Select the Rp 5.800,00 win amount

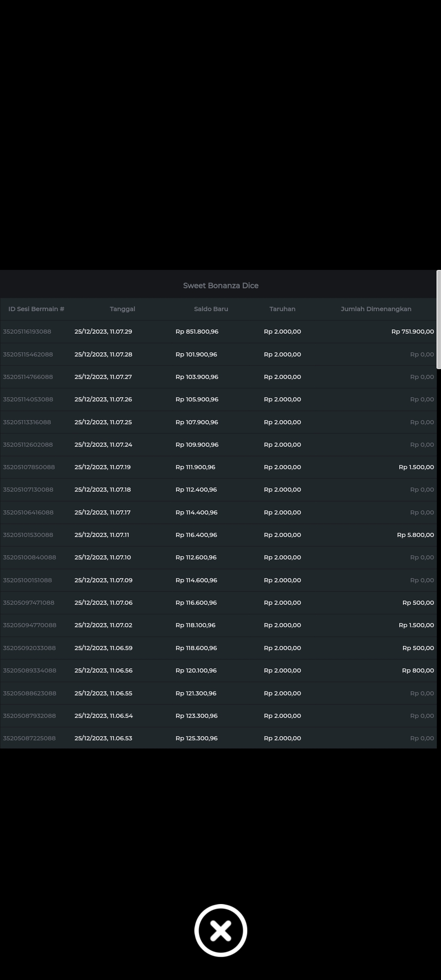click(415, 535)
